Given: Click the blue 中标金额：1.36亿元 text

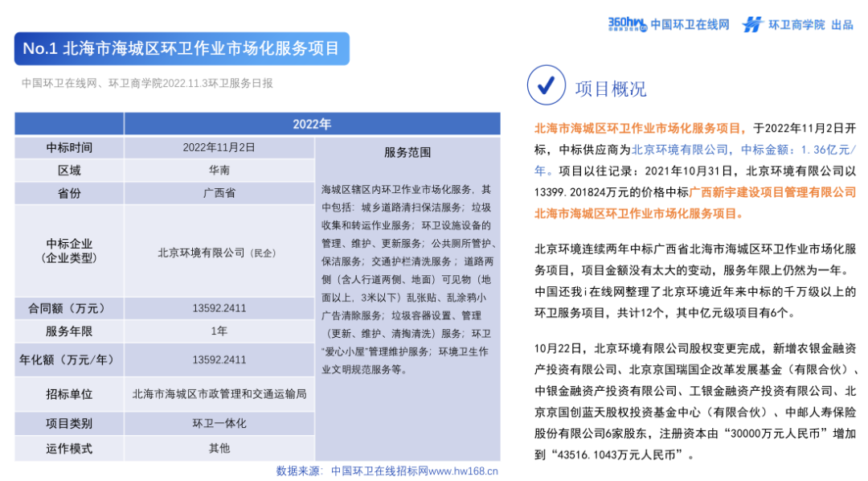Looking at the screenshot, I should point(795,150).
